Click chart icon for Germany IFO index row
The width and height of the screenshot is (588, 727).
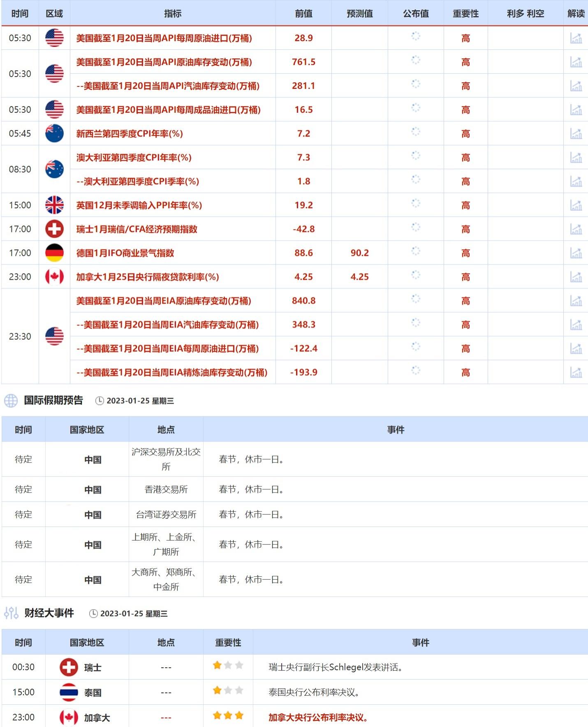(576, 253)
